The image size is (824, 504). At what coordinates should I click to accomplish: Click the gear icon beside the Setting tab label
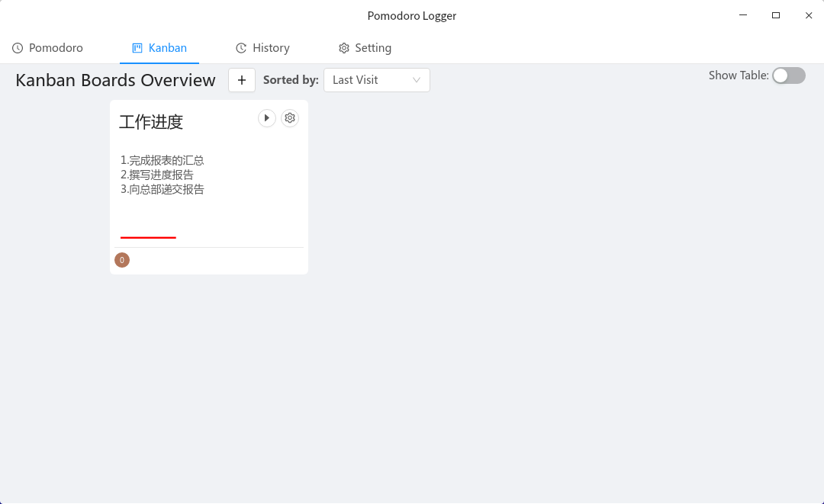pos(344,48)
